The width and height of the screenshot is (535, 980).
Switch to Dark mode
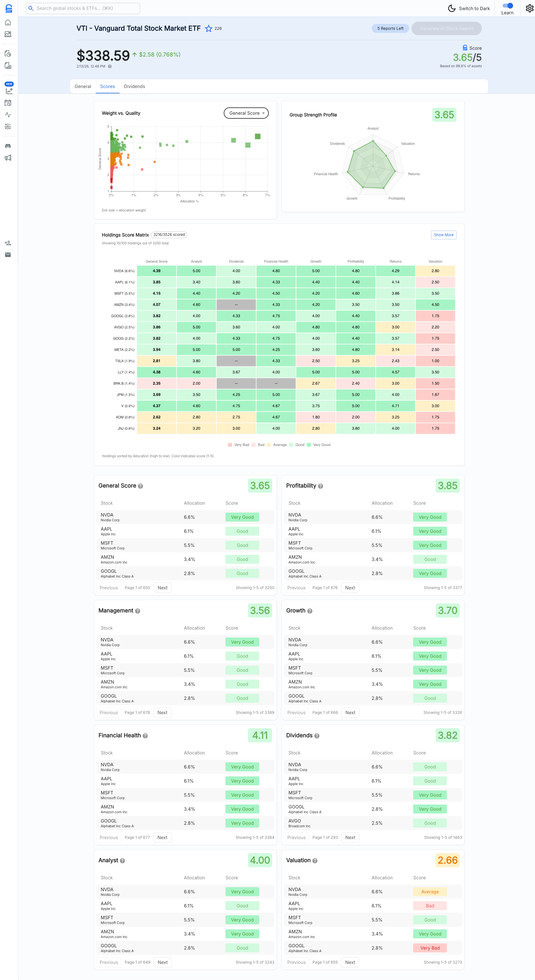(x=469, y=8)
